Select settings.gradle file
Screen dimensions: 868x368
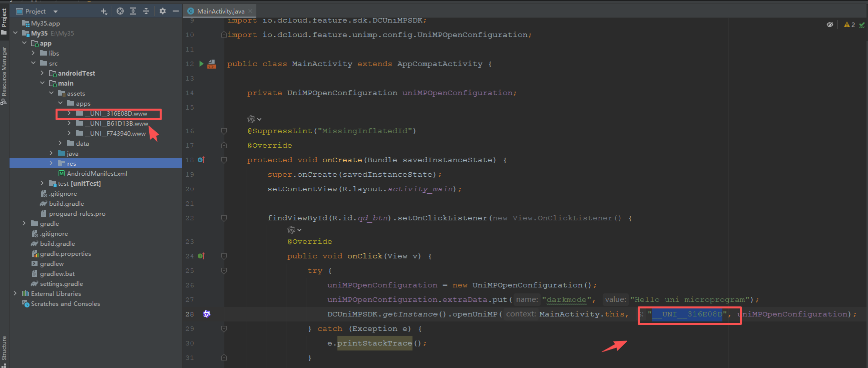point(61,284)
